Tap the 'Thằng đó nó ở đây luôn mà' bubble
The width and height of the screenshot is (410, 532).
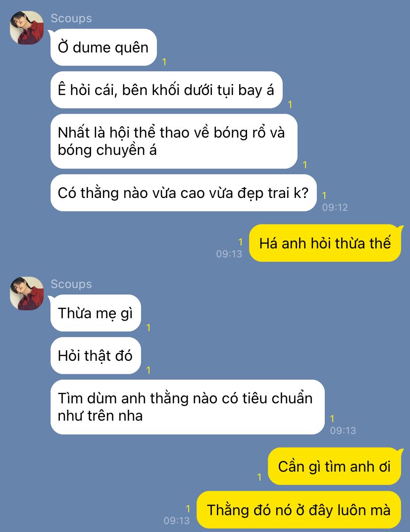pyautogui.click(x=299, y=510)
